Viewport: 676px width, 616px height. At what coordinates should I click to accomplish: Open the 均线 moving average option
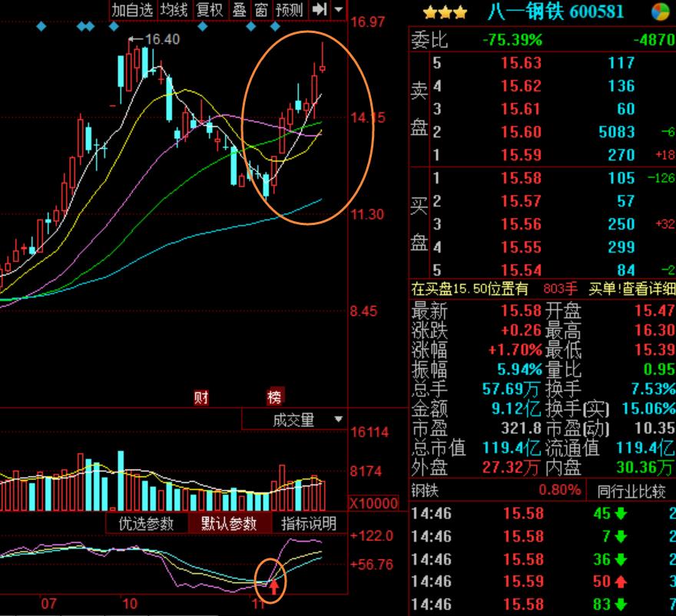[x=174, y=9]
